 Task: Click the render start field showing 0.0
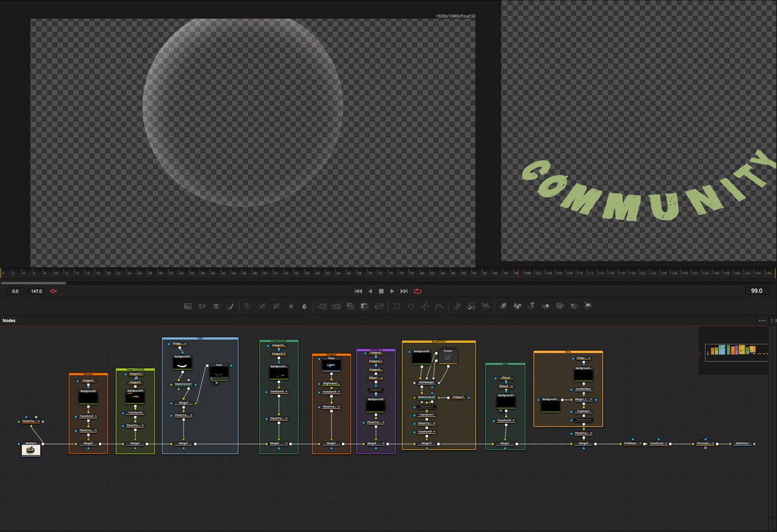14,291
